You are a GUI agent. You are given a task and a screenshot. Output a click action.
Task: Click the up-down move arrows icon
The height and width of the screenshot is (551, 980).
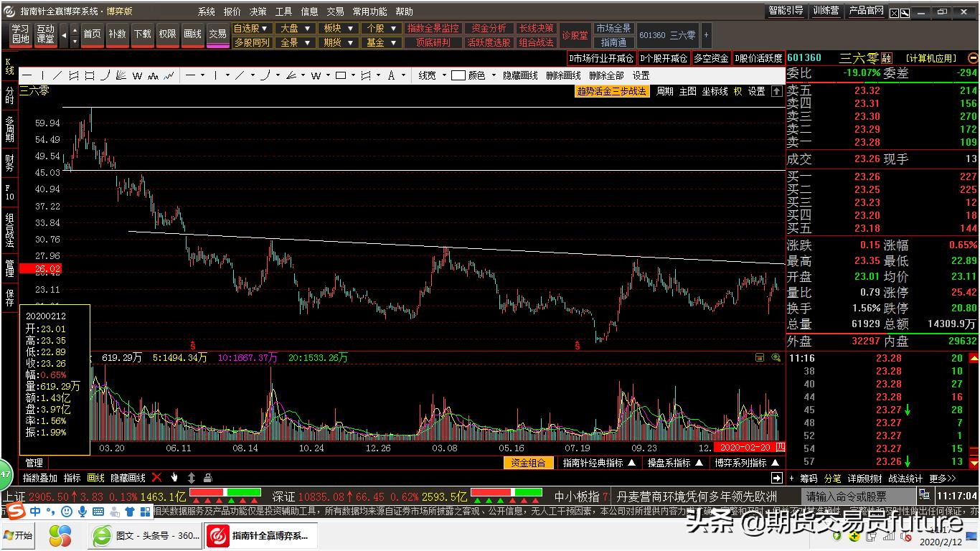tap(192, 477)
